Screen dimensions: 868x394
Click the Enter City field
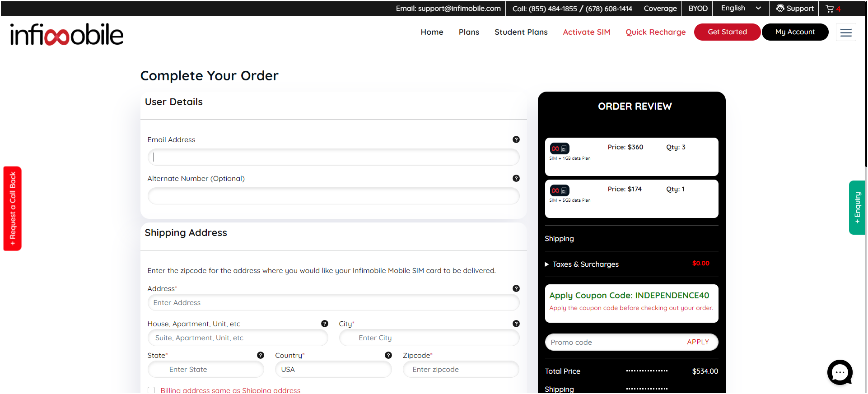(x=429, y=338)
